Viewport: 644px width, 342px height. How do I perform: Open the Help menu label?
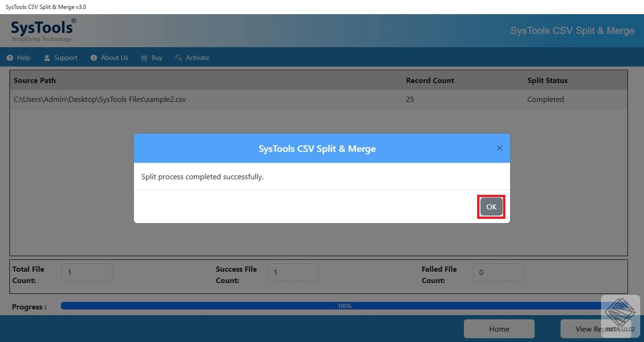[24, 58]
